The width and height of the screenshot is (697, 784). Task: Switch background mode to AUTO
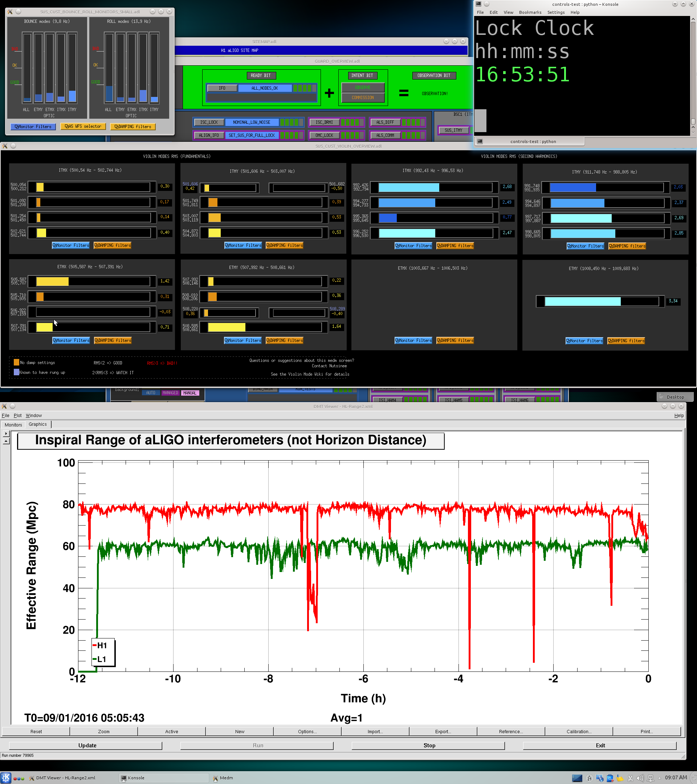(x=151, y=393)
